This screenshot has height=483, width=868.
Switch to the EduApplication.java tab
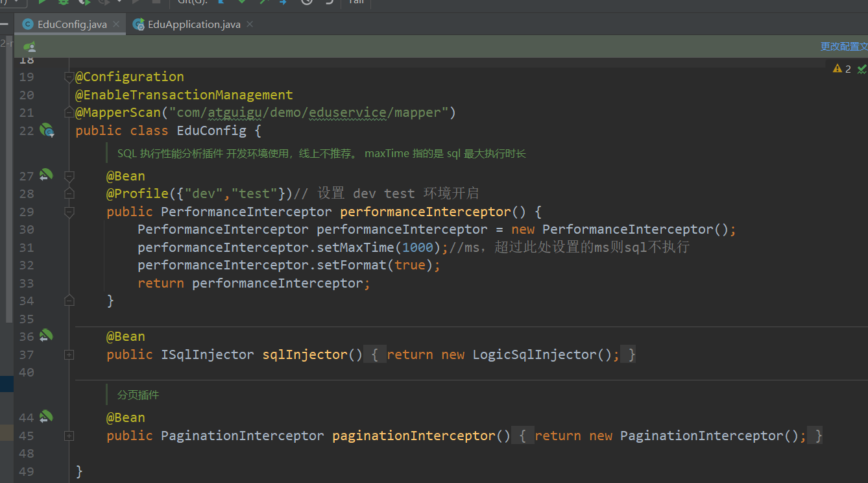194,24
